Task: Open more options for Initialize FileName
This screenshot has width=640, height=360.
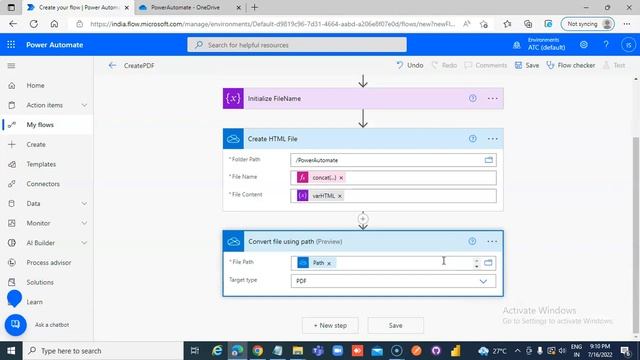Action: point(493,98)
